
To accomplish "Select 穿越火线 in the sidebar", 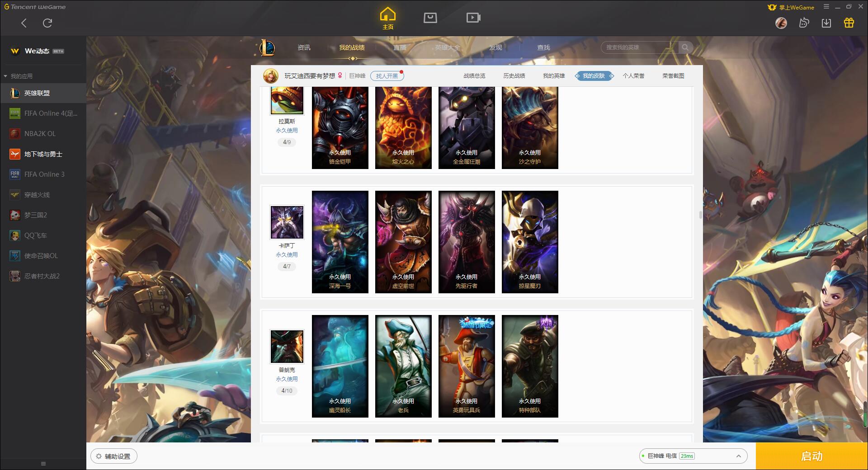I will [x=43, y=195].
